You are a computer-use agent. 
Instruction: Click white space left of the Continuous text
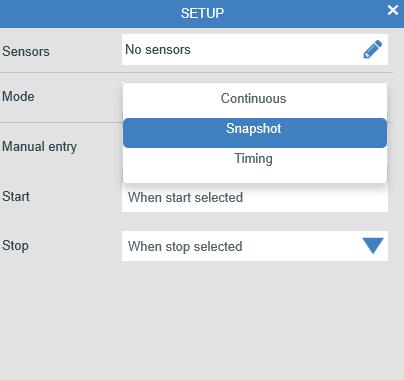tap(172, 99)
